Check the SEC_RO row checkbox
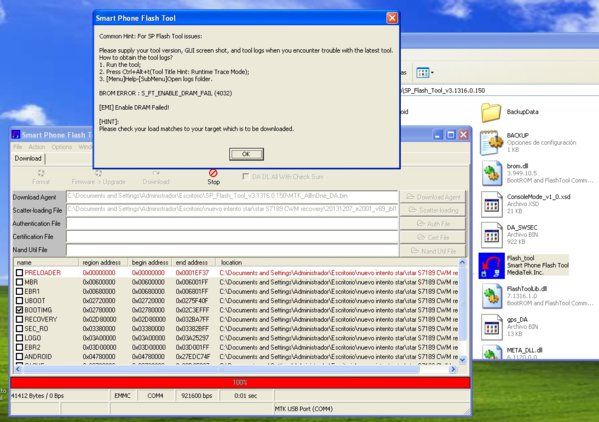The height and width of the screenshot is (422, 599). coord(19,328)
